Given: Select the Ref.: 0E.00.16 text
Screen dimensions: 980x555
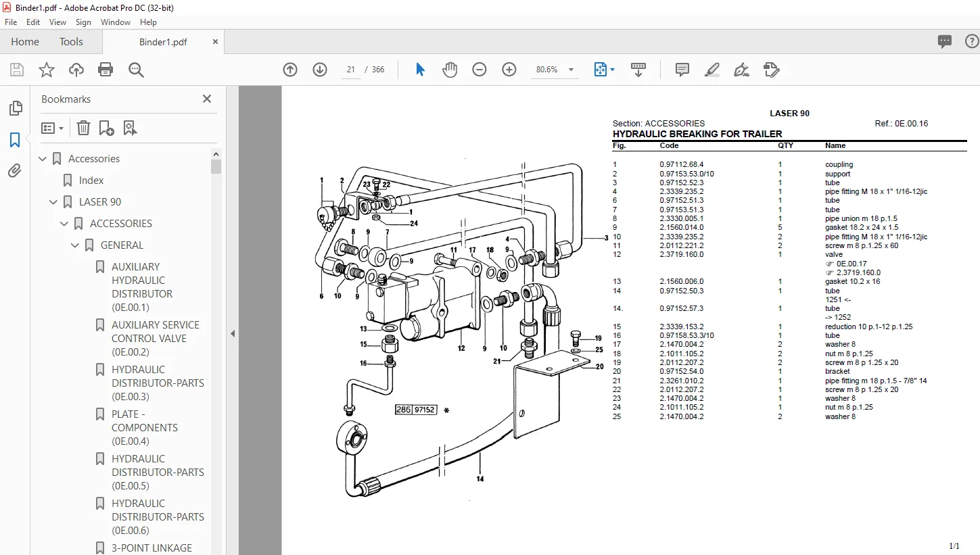Looking at the screenshot, I should click(x=902, y=124).
